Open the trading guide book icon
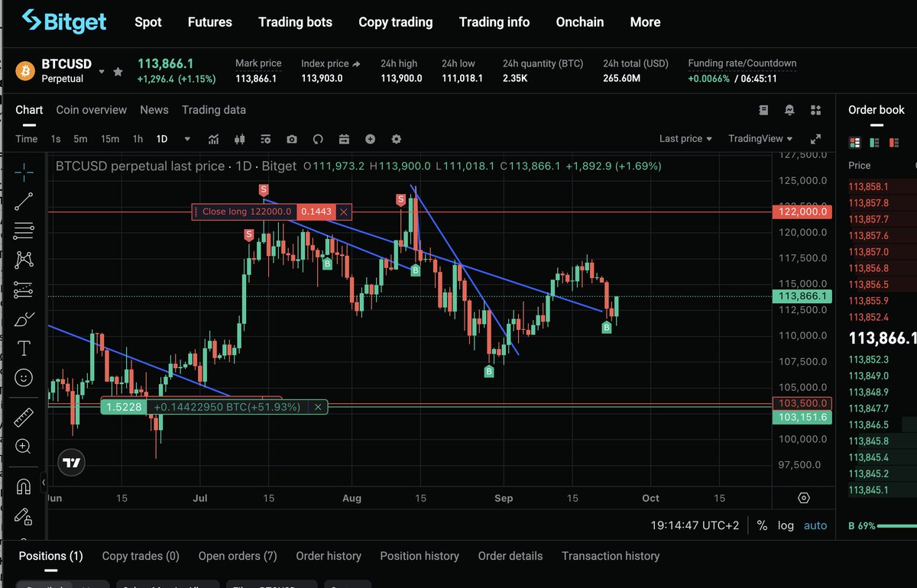The width and height of the screenshot is (917, 588). 763,110
